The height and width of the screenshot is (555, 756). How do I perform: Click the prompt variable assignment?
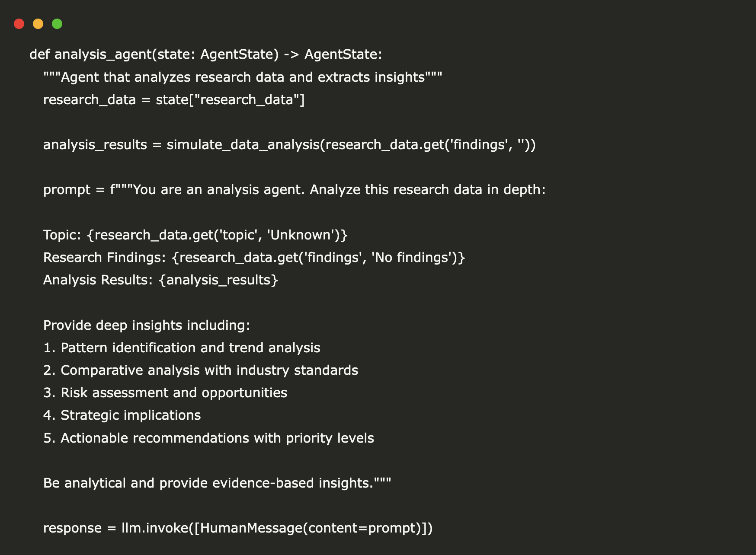click(67, 190)
